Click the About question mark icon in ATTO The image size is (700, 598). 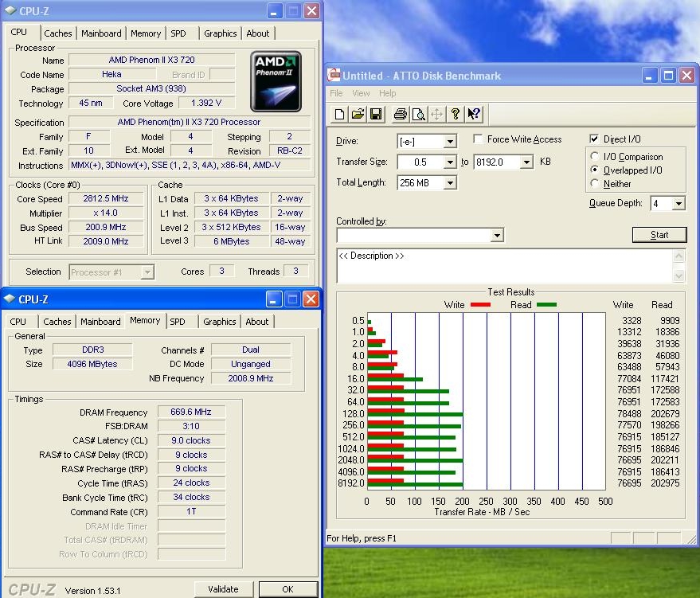click(x=455, y=114)
